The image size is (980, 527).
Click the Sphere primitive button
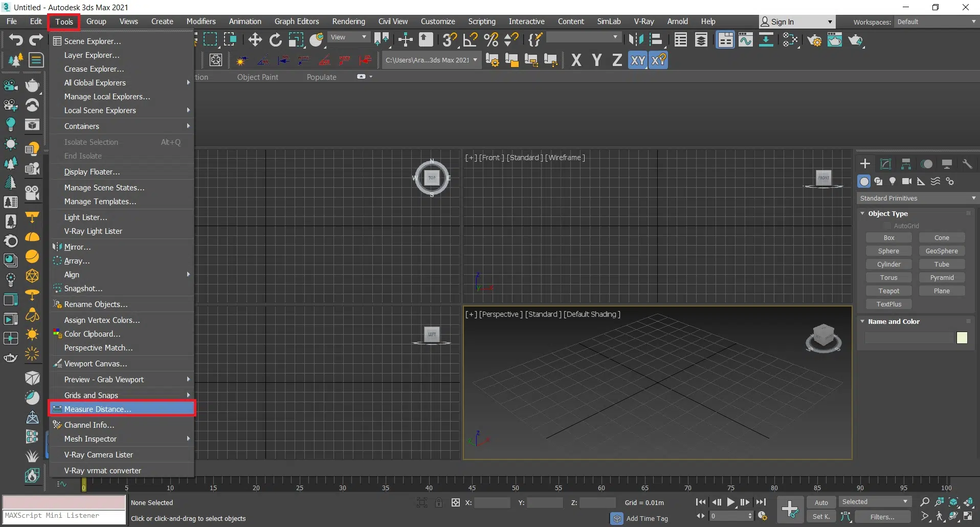[888, 251]
